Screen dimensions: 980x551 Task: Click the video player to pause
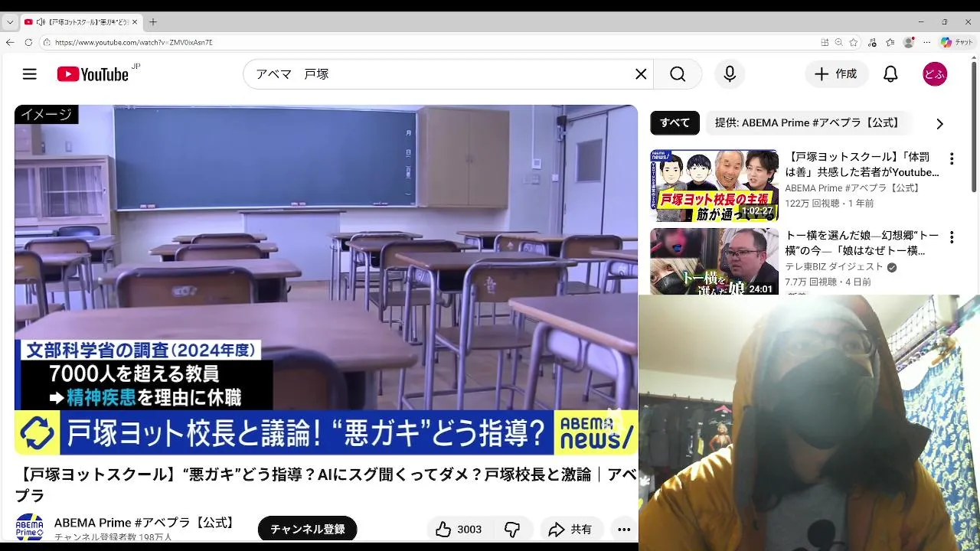tap(326, 279)
